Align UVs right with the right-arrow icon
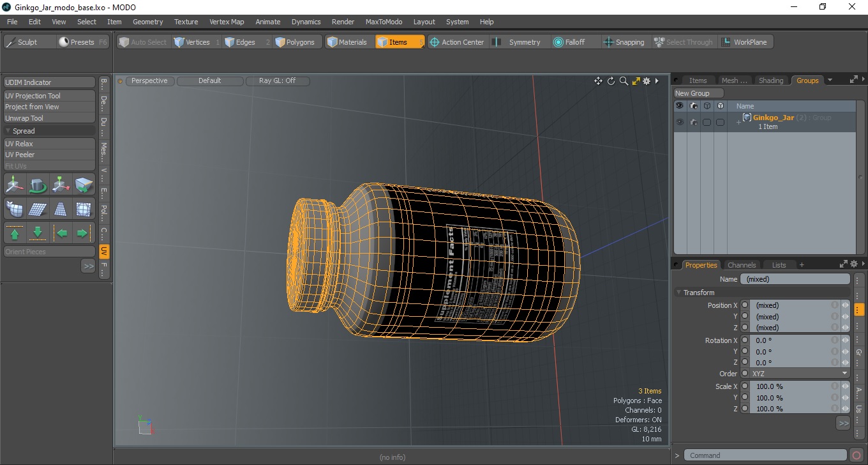The image size is (868, 465). pyautogui.click(x=84, y=233)
